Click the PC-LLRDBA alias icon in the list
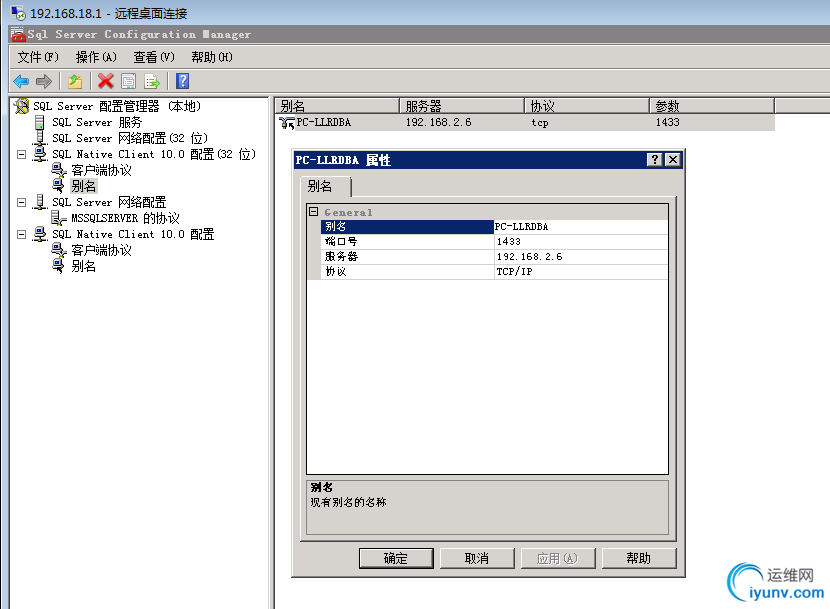The image size is (830, 609). [286, 121]
